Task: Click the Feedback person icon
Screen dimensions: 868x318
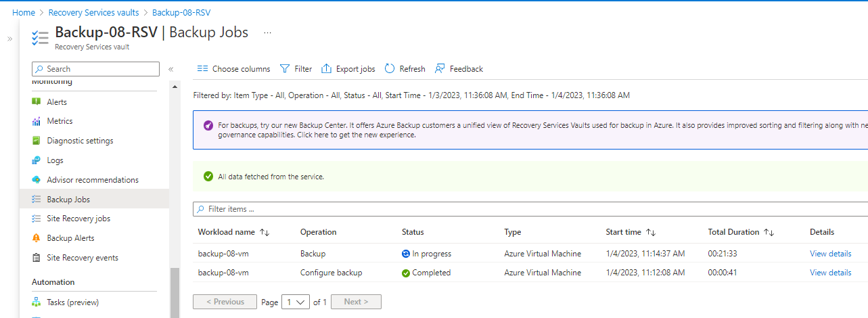Action: 440,69
